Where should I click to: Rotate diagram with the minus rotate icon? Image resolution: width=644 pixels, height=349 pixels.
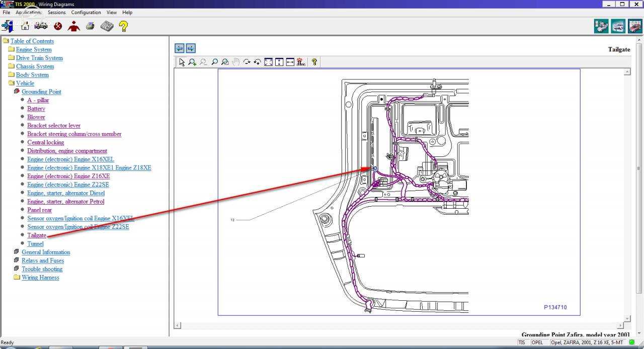247,62
